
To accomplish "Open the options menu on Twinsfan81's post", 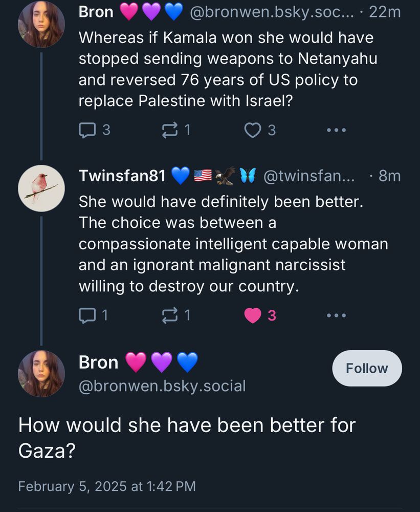I will pyautogui.click(x=336, y=315).
